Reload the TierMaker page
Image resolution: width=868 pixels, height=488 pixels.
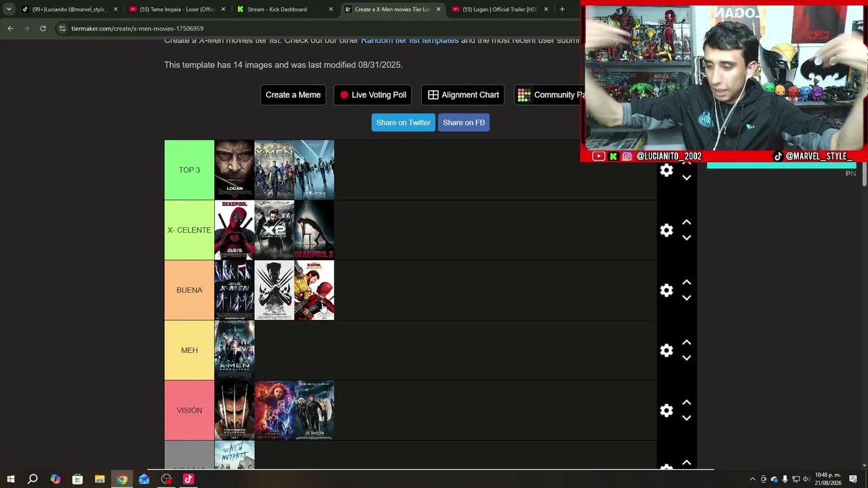[x=43, y=28]
